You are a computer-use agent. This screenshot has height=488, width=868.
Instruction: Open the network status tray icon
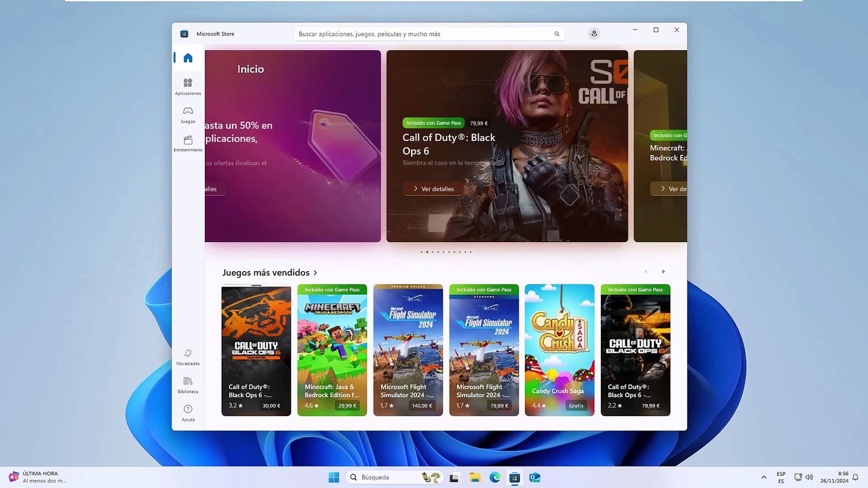798,477
